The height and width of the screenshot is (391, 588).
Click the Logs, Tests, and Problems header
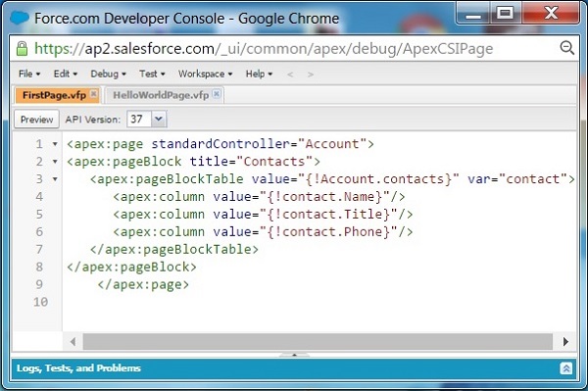(x=78, y=368)
